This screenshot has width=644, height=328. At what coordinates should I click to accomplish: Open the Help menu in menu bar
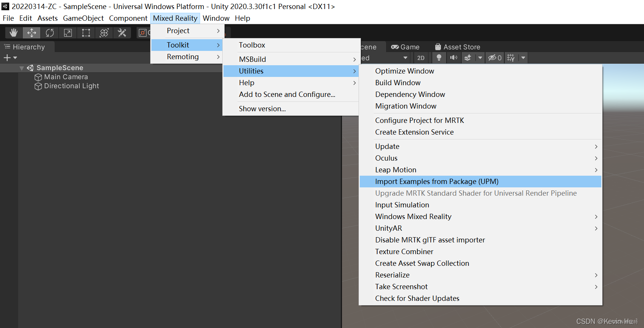pos(242,18)
